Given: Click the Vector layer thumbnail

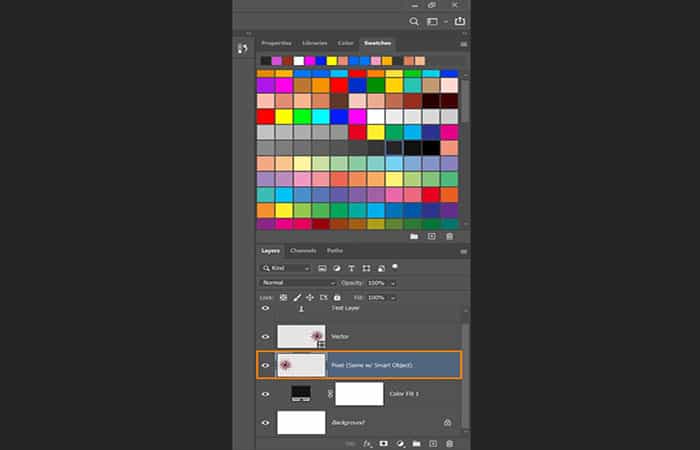Looking at the screenshot, I should coord(301,337).
